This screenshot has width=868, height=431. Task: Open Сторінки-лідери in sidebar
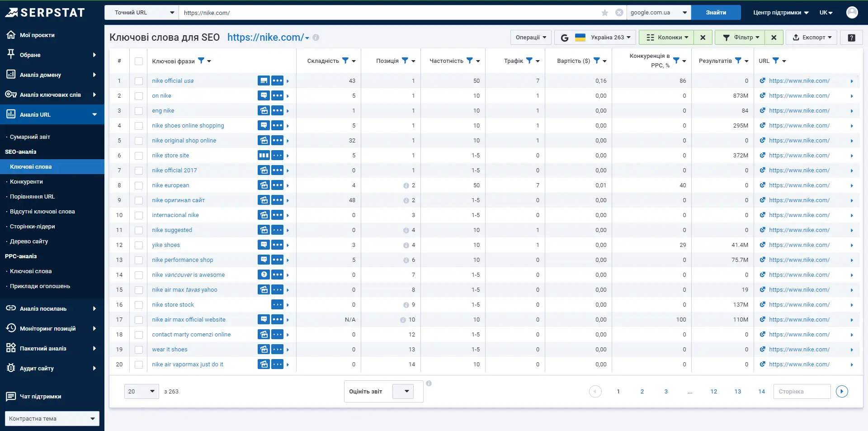pos(33,226)
